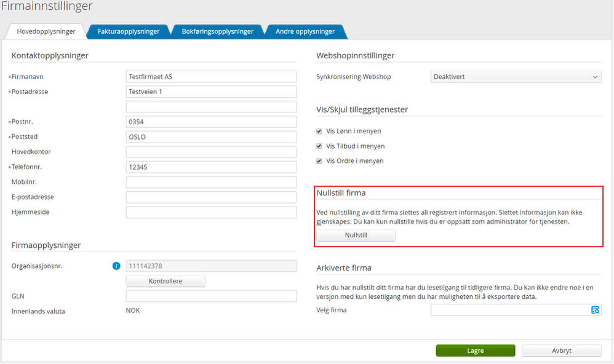Screen dimensions: 614x364
Task: Click the Avbryt button
Action: 561,350
